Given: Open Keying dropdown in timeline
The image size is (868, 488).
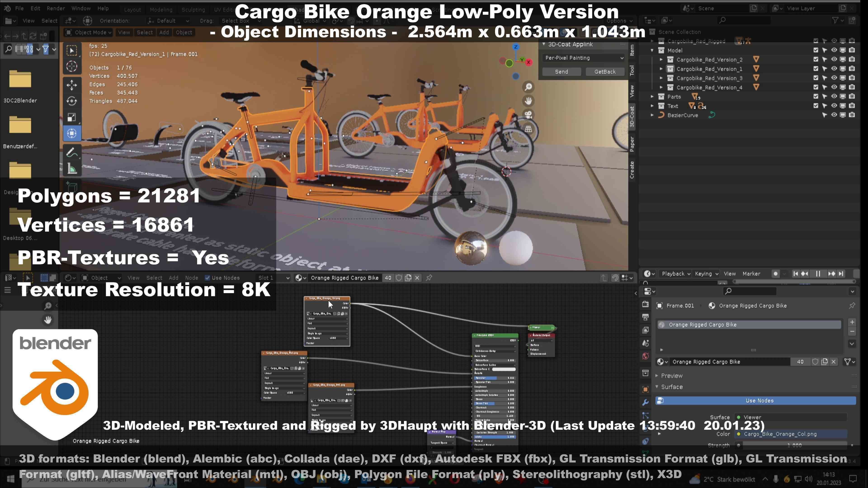Looking at the screenshot, I should click(707, 274).
